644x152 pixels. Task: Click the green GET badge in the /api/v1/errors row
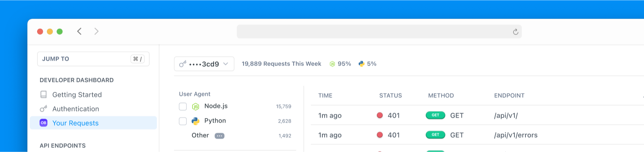coord(435,135)
